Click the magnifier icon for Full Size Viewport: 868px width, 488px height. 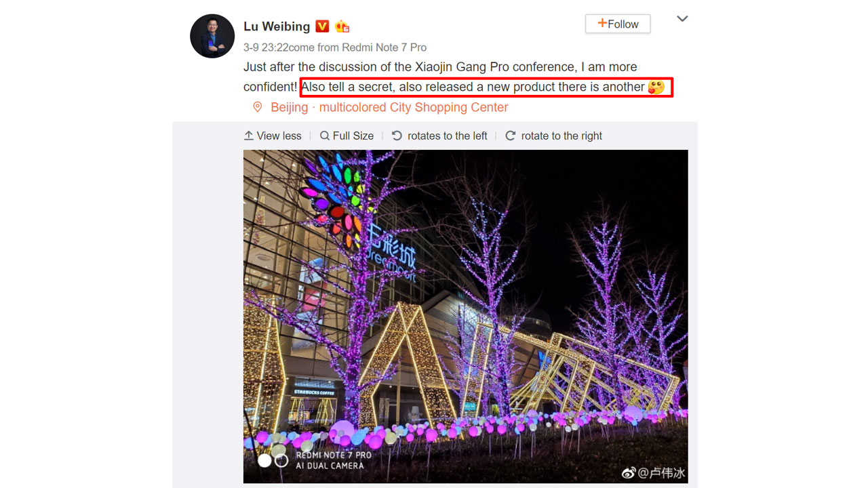pos(325,136)
